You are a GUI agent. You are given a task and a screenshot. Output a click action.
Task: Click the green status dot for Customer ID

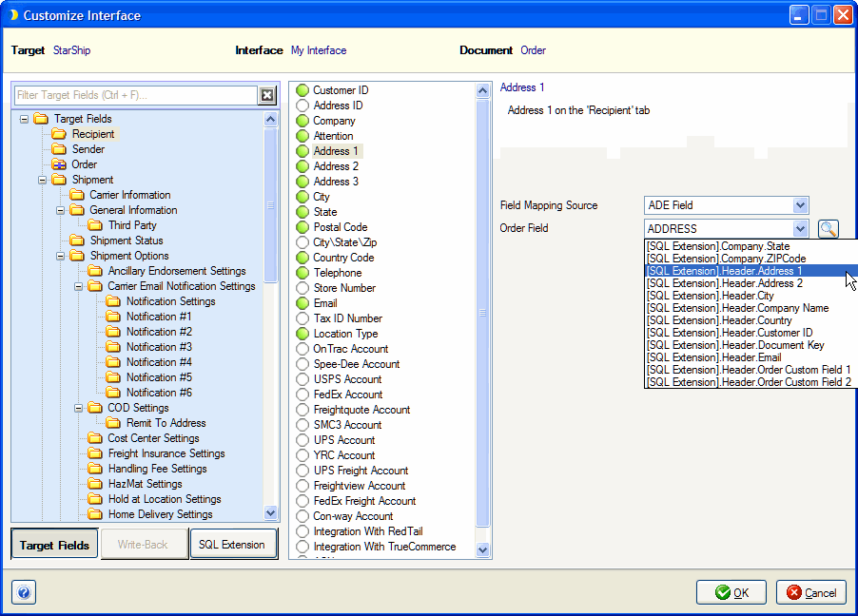(302, 89)
